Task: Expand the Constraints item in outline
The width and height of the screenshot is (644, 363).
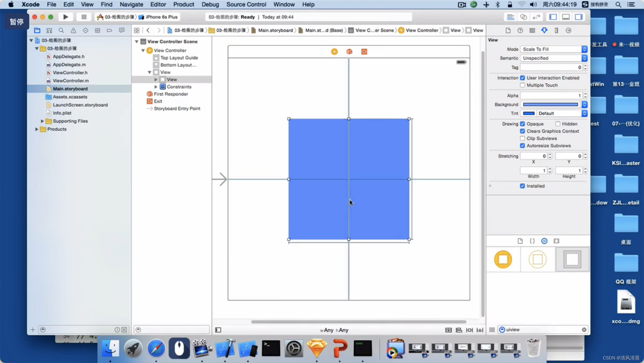Action: [x=156, y=87]
